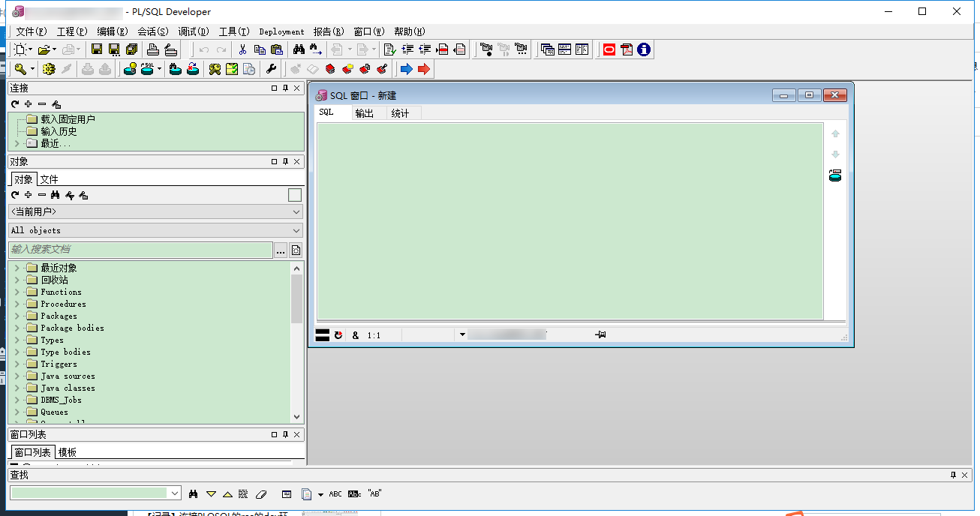Click the database icon beside the SQL editor
Screen dimensions: 980x516
(x=835, y=175)
